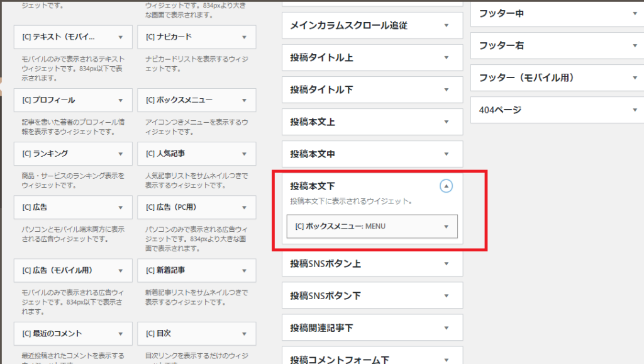Screen dimensions: 644x364
Task: Expand the 投稿タイトル上 widget area
Action: pyautogui.click(x=446, y=57)
